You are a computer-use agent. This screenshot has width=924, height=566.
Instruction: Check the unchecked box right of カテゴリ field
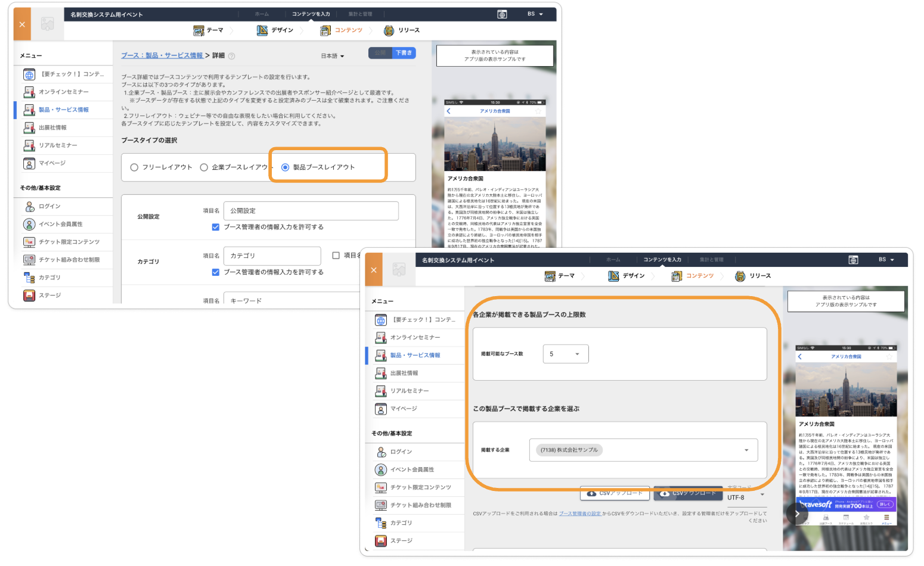pos(336,256)
